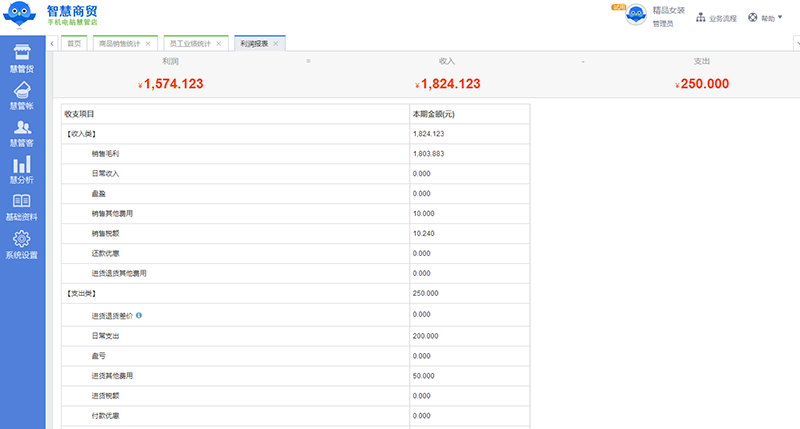Switch to the 商品销售统计 tab

click(x=119, y=44)
